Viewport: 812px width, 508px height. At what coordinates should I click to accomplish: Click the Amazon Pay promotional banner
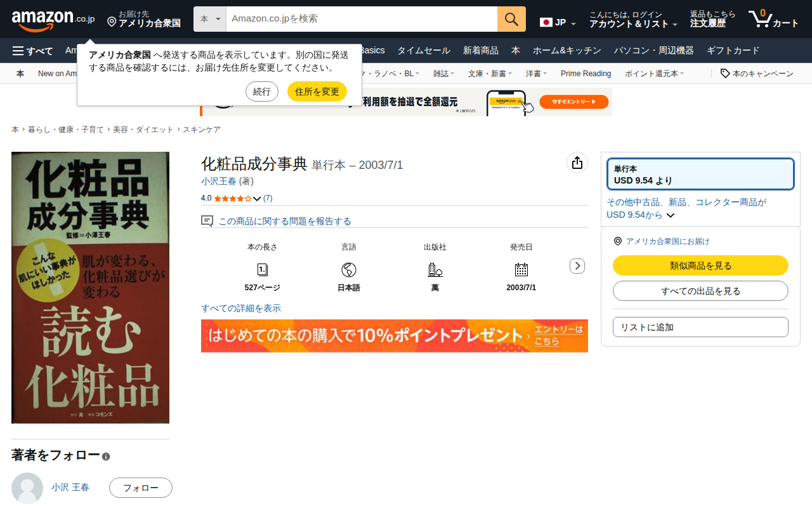point(406,102)
